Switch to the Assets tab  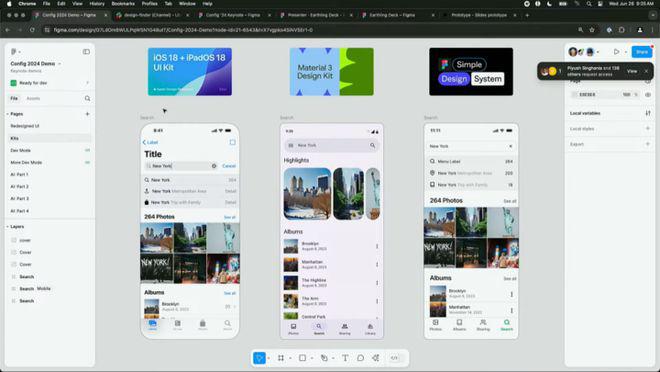[x=33, y=98]
